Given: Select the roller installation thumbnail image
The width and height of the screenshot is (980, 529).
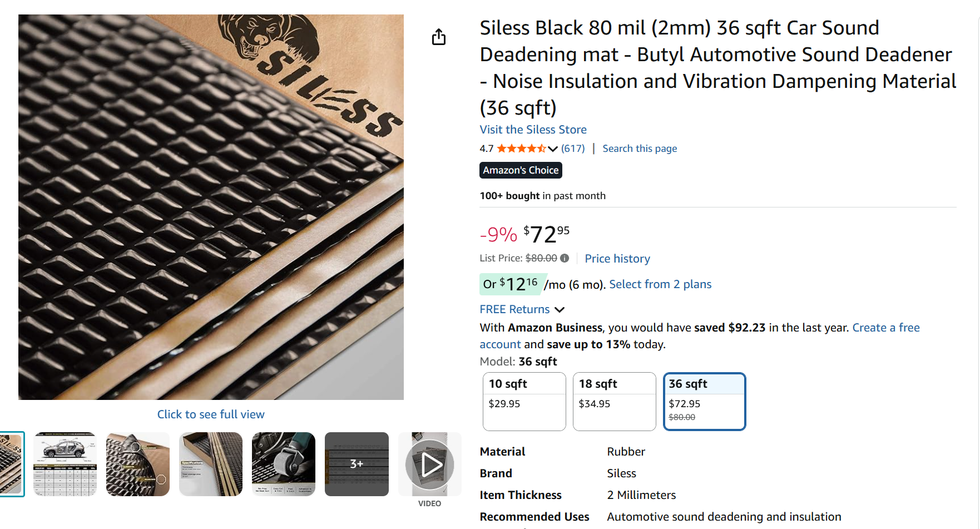Looking at the screenshot, I should (284, 464).
